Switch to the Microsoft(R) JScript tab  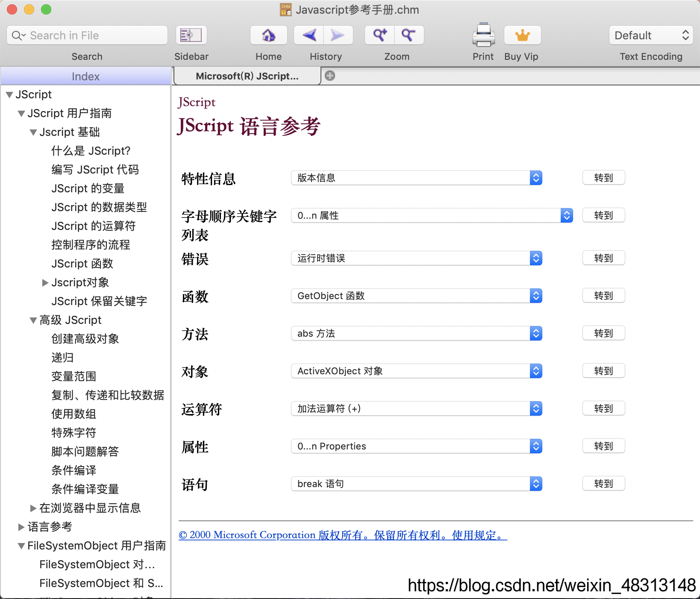[247, 76]
